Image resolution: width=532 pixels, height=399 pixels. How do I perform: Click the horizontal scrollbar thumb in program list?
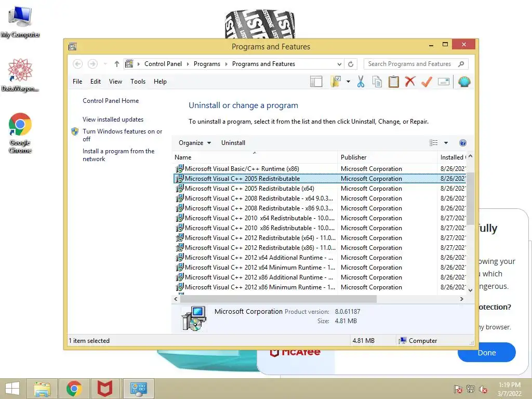pyautogui.click(x=278, y=299)
